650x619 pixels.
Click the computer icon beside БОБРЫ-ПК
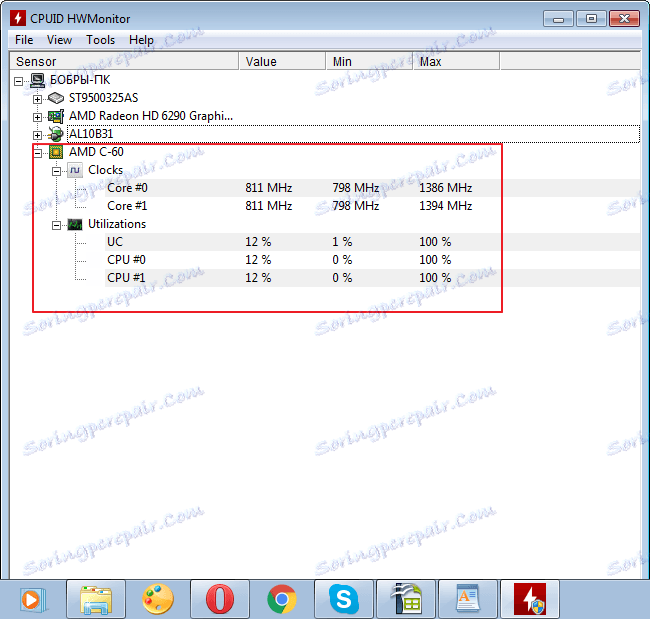click(38, 80)
